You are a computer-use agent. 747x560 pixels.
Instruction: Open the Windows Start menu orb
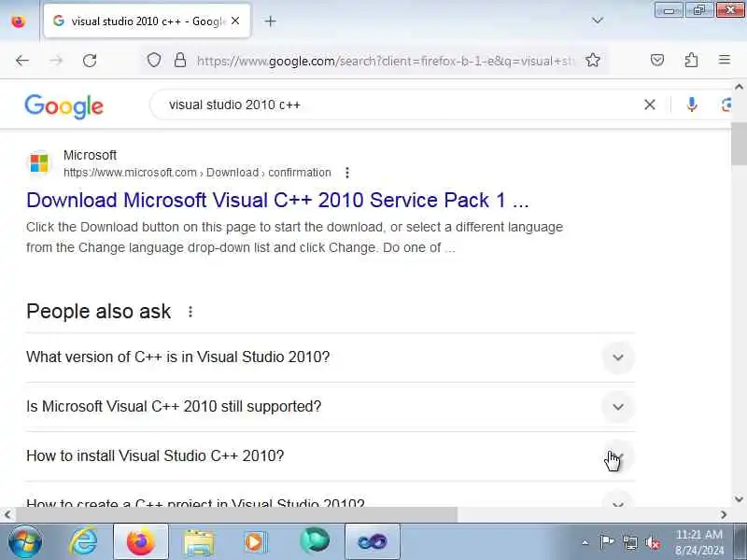[25, 541]
